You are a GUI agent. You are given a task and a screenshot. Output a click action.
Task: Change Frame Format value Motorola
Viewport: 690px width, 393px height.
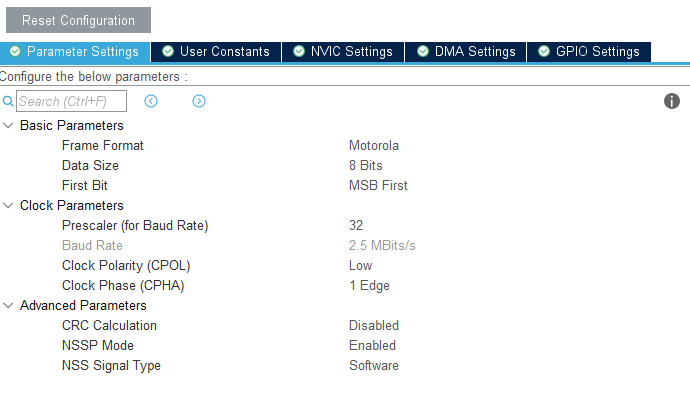tap(374, 146)
